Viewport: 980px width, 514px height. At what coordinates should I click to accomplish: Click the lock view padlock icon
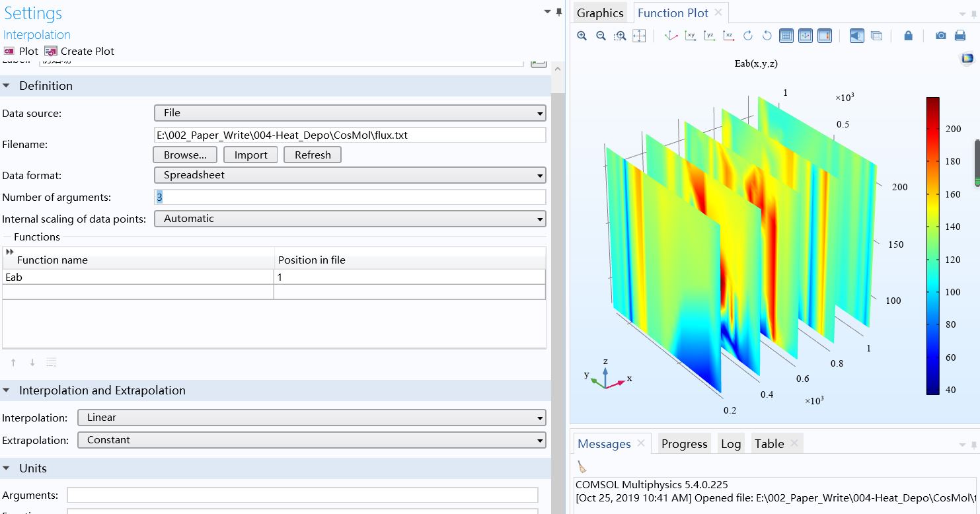click(908, 36)
